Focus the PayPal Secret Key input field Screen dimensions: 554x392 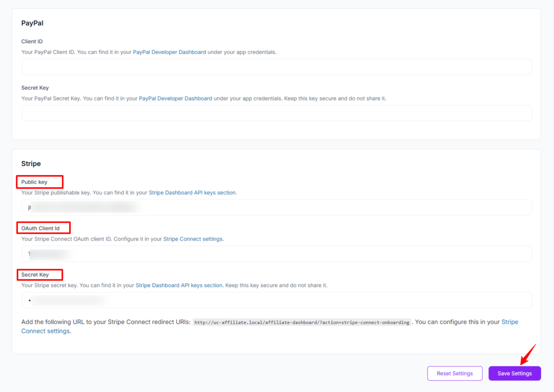pyautogui.click(x=276, y=114)
